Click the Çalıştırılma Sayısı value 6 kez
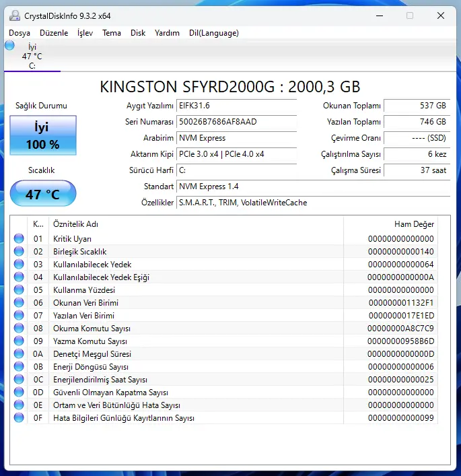 point(417,154)
